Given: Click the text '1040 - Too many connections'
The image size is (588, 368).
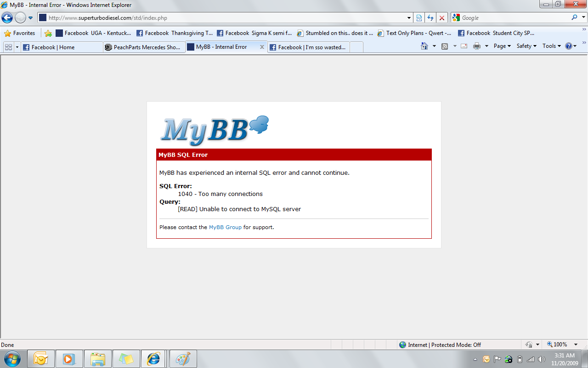Looking at the screenshot, I should pyautogui.click(x=220, y=194).
